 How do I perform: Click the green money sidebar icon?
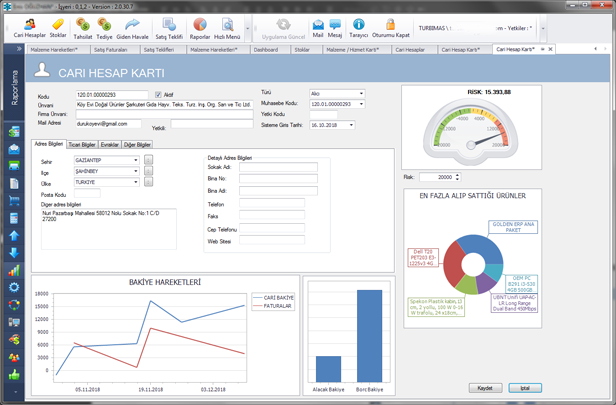(14, 132)
